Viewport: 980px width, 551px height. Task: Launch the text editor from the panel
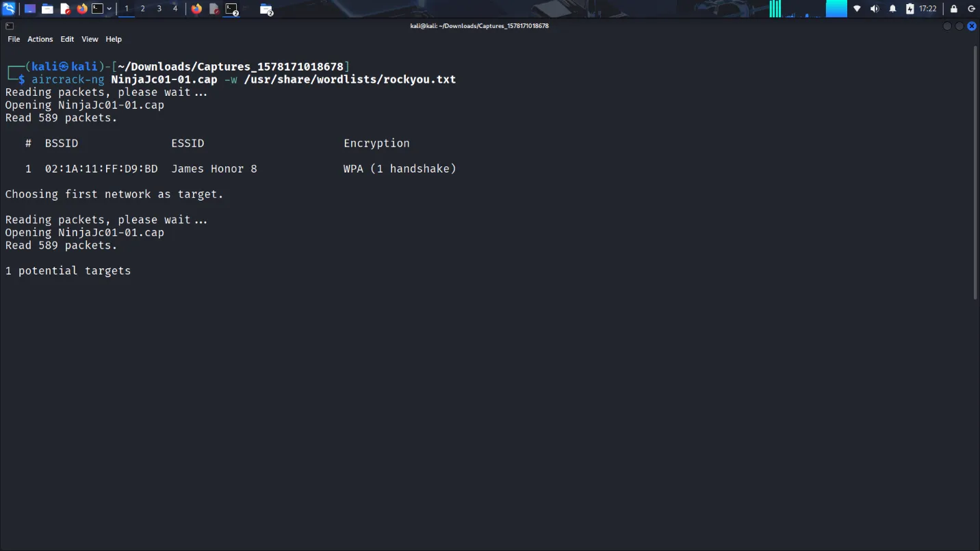65,9
